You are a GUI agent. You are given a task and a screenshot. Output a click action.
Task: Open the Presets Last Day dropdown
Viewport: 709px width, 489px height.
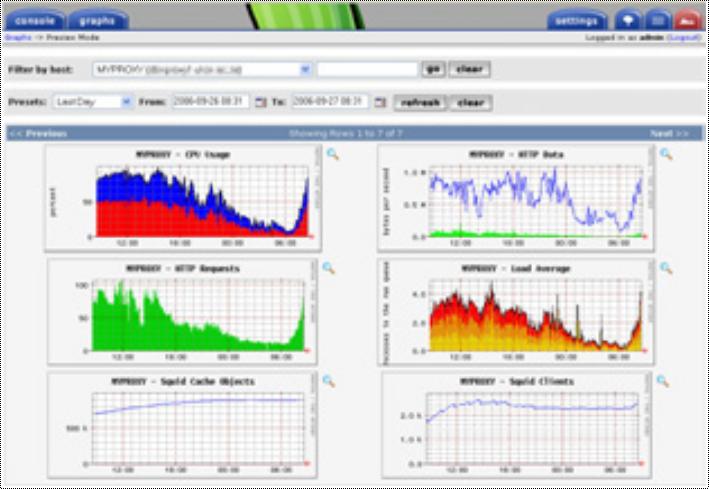pos(126,102)
